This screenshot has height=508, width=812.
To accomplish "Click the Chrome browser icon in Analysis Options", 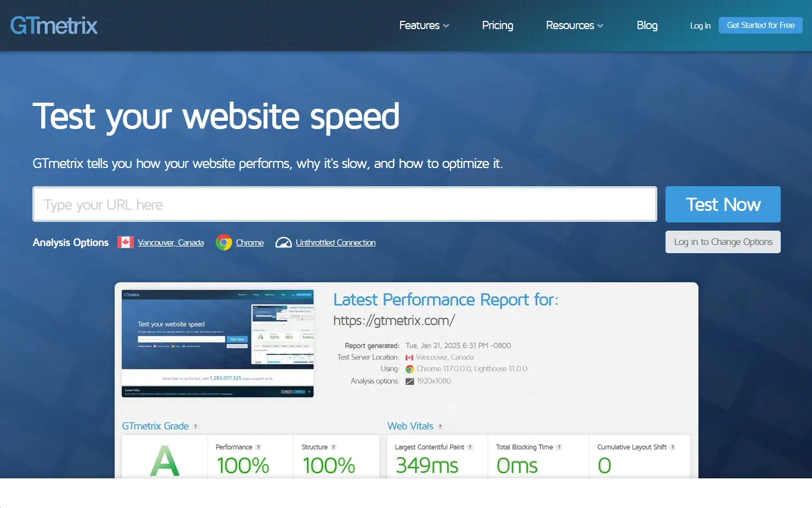I will 224,242.
